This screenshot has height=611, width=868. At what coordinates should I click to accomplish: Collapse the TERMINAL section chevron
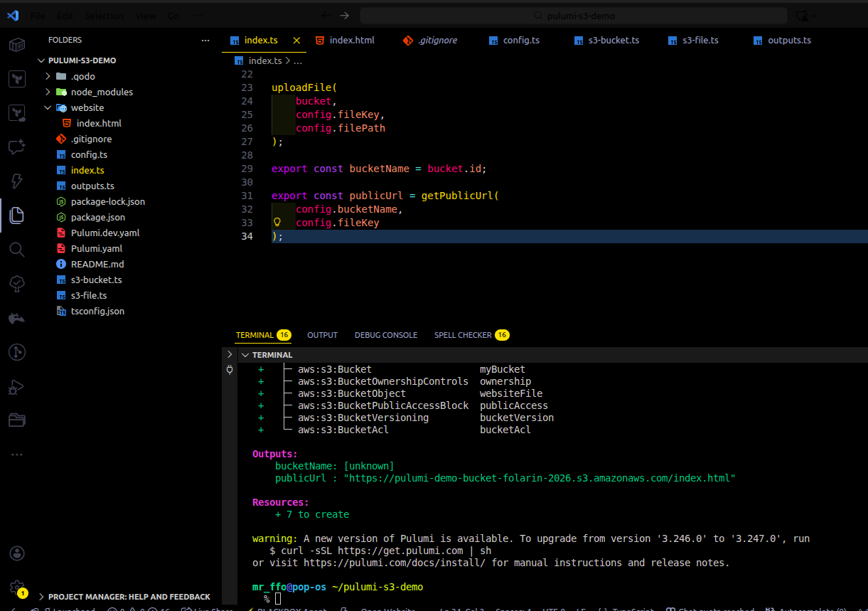tap(245, 355)
